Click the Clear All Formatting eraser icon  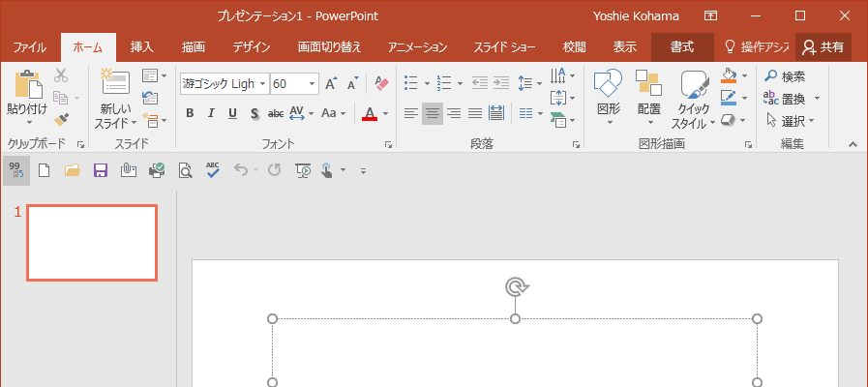(x=380, y=84)
